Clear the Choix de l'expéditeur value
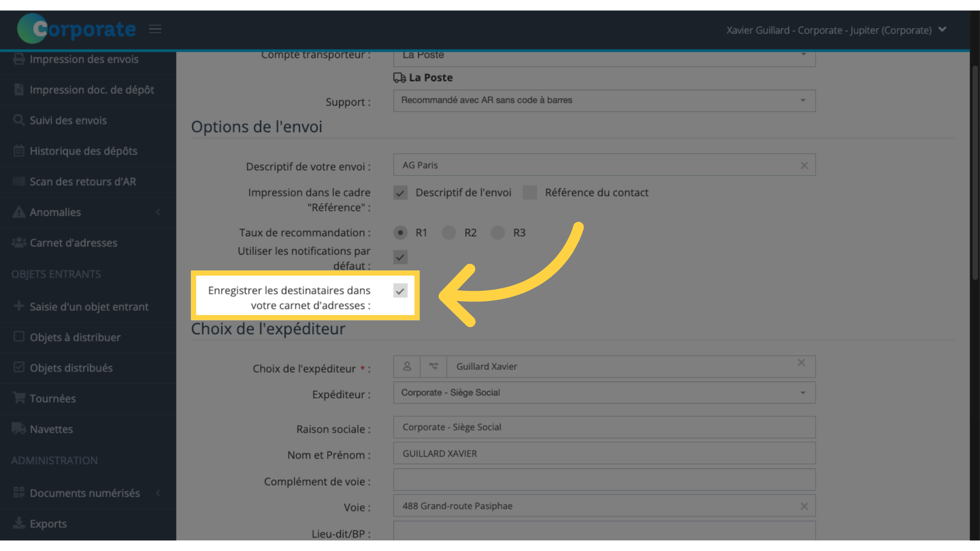This screenshot has height=551, width=980. click(801, 363)
